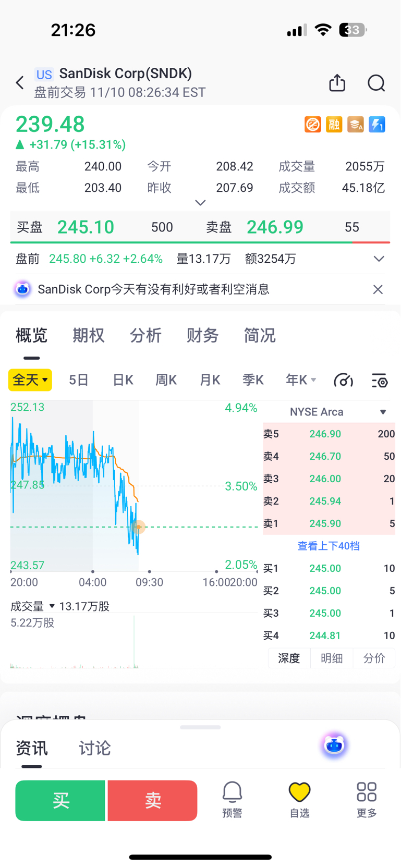
Task: Switch to the 财务 tab
Action: (x=202, y=335)
